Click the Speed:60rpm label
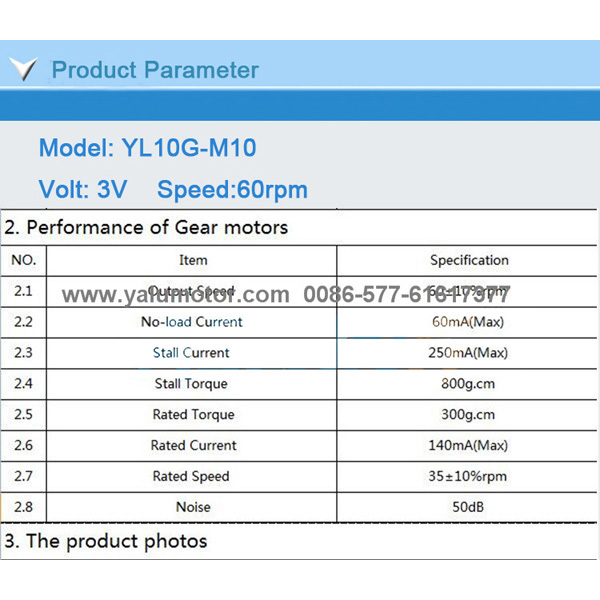The width and height of the screenshot is (600, 600). click(232, 190)
